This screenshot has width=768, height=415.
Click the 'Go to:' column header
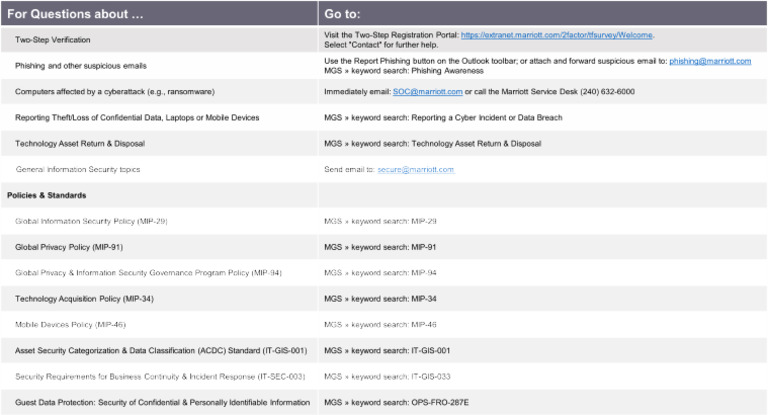342,14
